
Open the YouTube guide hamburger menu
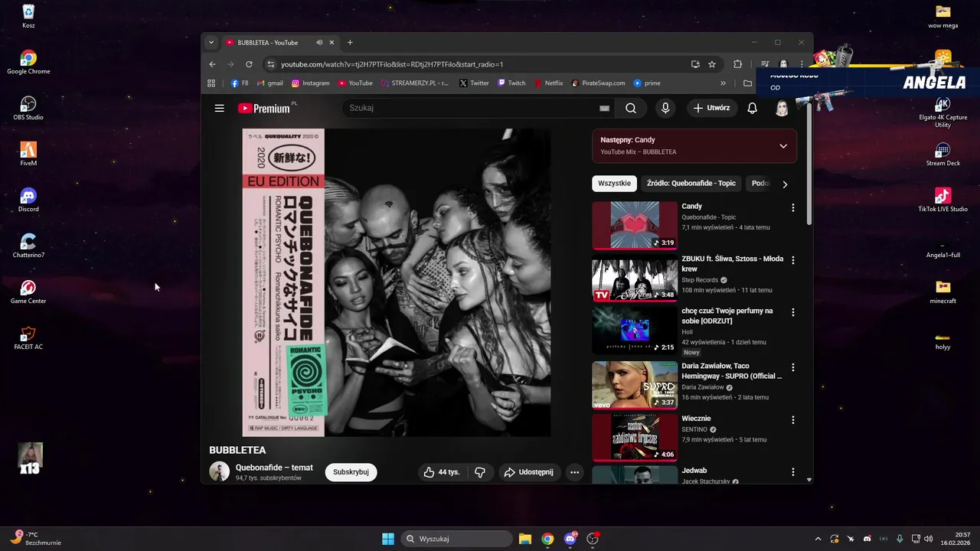point(220,108)
